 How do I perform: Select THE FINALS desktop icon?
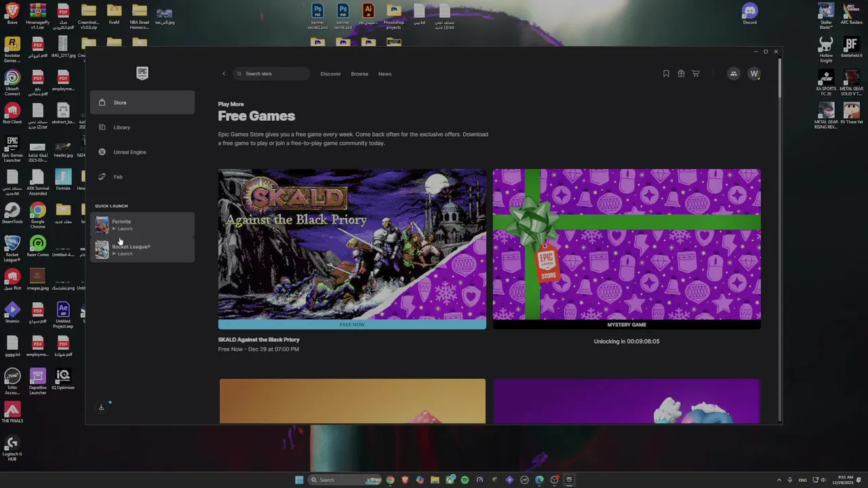tap(12, 413)
